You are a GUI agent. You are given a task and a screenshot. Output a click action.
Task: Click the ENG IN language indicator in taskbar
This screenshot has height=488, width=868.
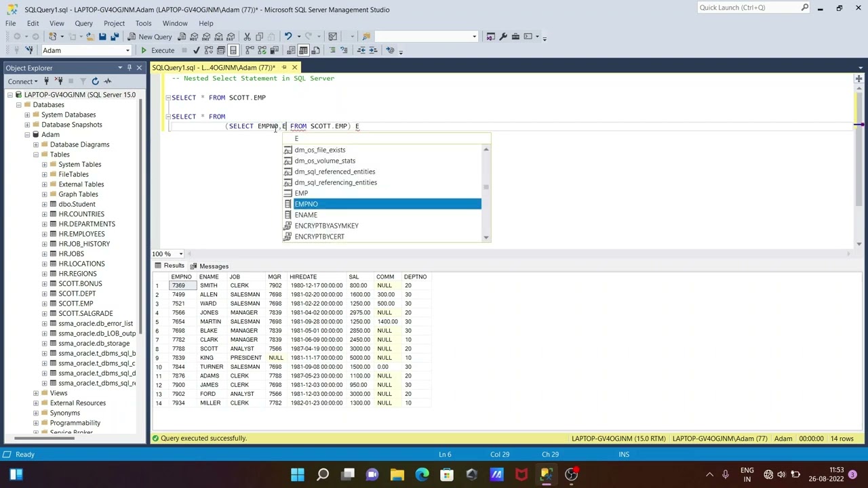[x=747, y=474]
